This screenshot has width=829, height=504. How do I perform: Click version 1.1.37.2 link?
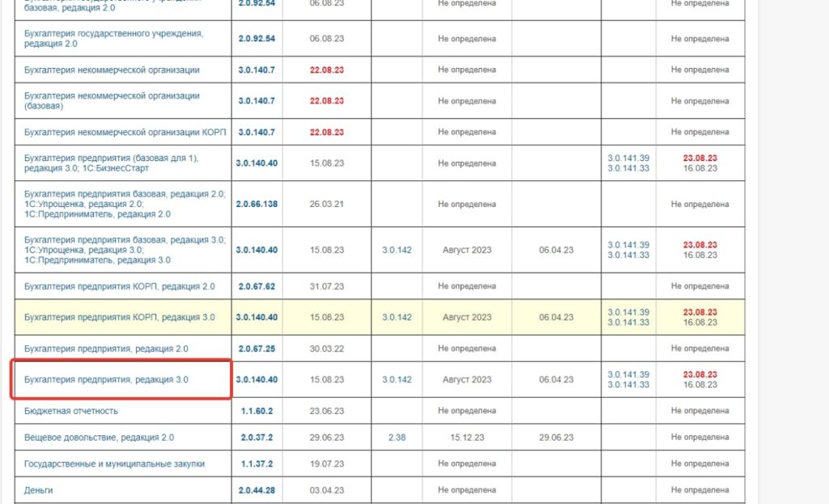[x=257, y=464]
